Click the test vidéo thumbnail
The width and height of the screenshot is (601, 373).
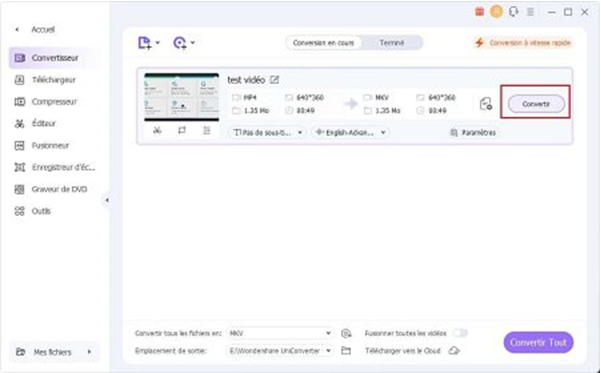click(x=182, y=97)
